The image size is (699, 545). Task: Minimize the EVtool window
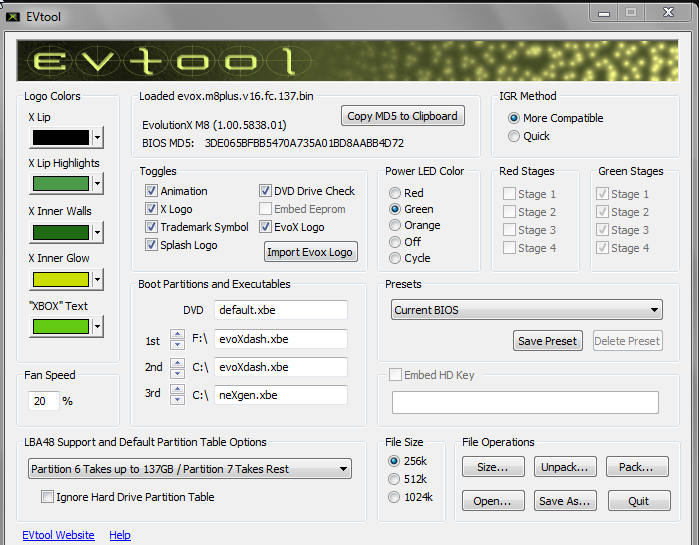click(x=604, y=12)
